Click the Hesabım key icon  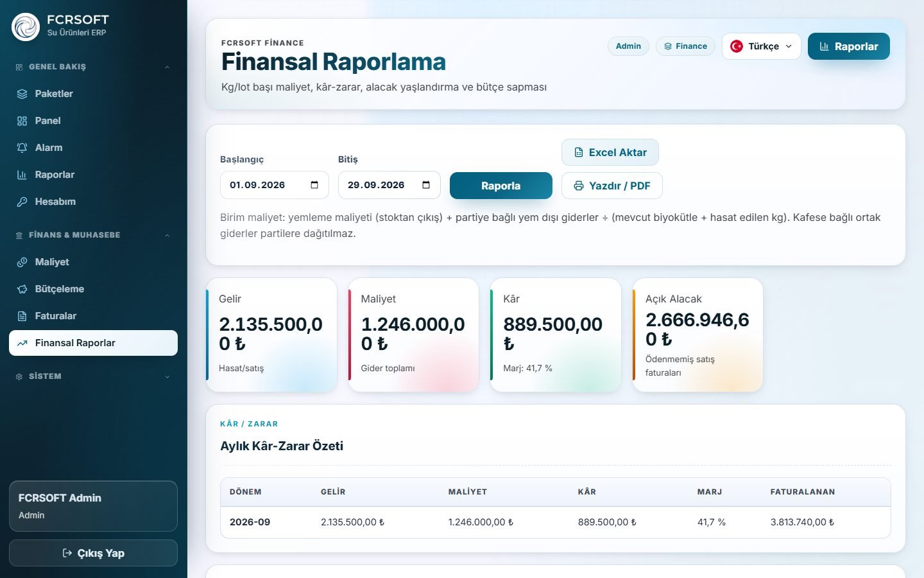(x=22, y=202)
